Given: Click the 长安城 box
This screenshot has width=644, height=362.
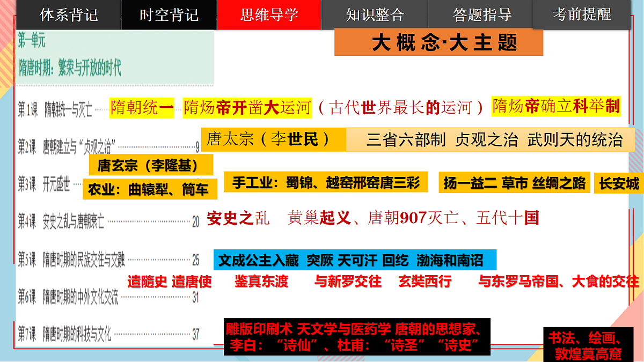Looking at the screenshot, I should point(619,183).
